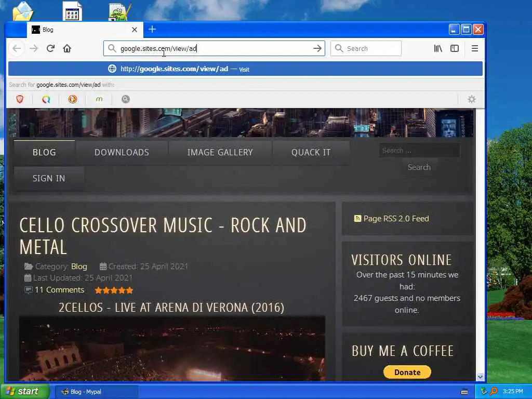This screenshot has height=399, width=532.
Task: Open the Windows start menu
Action: [x=24, y=392]
